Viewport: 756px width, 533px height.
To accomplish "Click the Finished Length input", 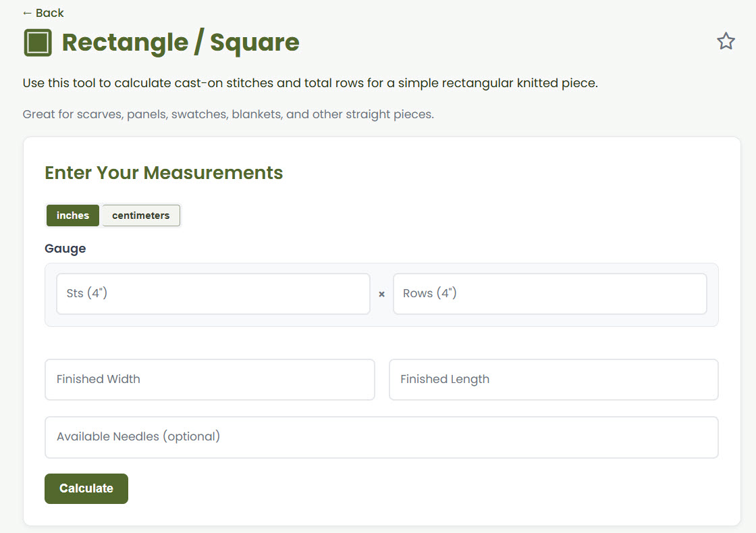I will (x=553, y=380).
